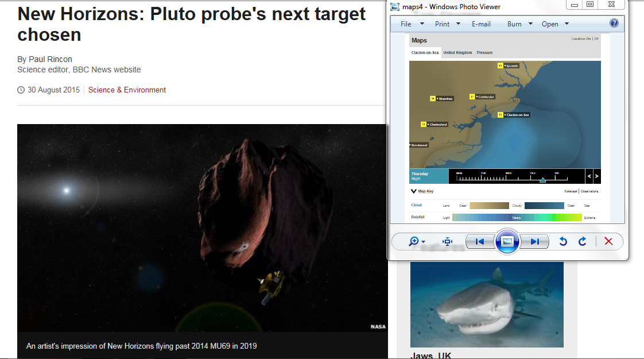Collapse the Map Key chevron in the photo

pos(414,191)
